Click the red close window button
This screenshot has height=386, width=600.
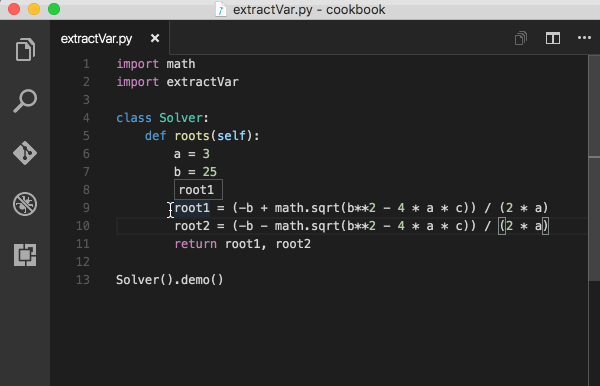tap(14, 9)
